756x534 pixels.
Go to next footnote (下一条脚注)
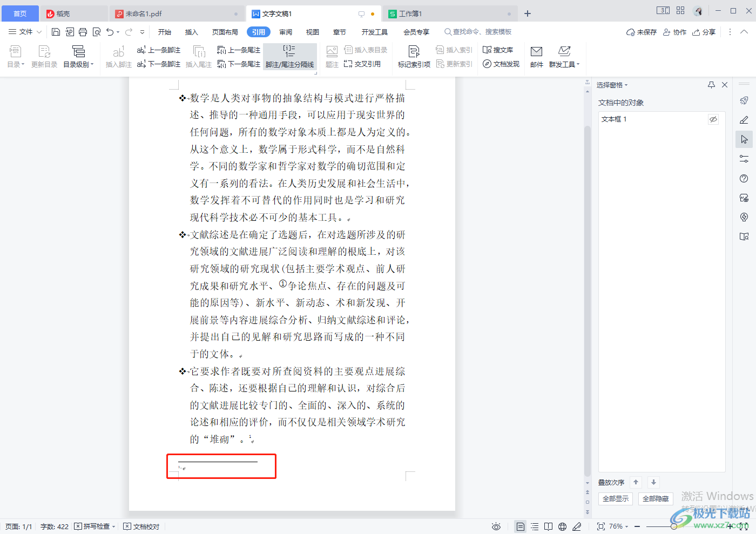pyautogui.click(x=159, y=64)
